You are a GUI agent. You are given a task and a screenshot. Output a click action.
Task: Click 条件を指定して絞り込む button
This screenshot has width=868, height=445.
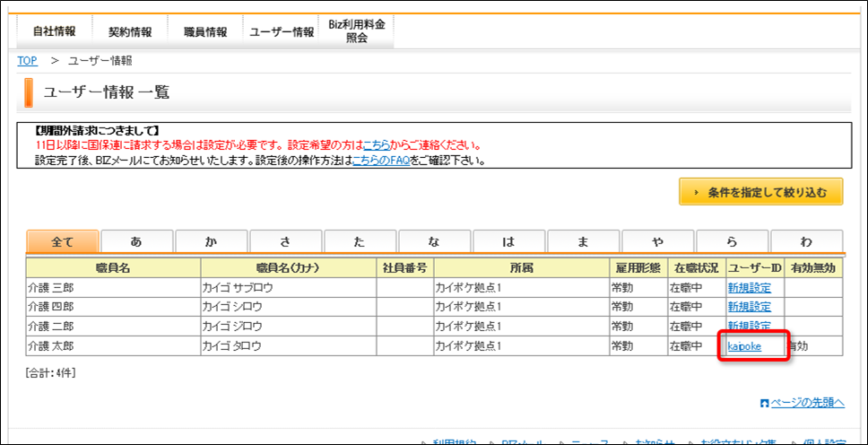tap(760, 192)
